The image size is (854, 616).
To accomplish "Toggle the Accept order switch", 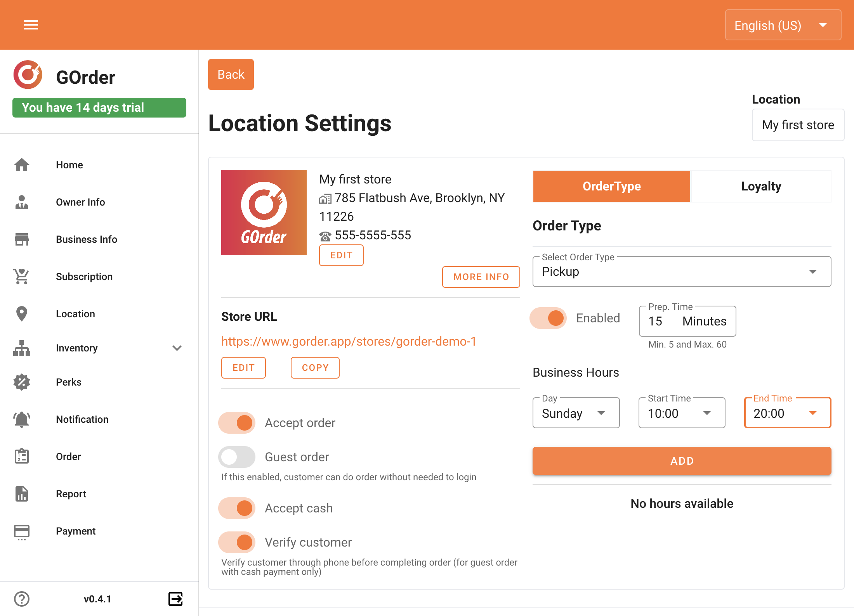I will [x=237, y=423].
